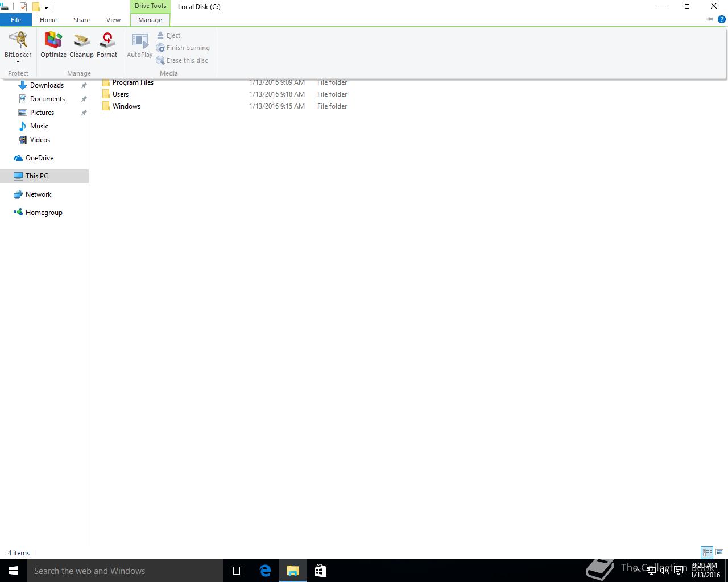The width and height of the screenshot is (728, 582).
Task: Open the Customize Quick Access Toolbar dropdown
Action: [46, 7]
